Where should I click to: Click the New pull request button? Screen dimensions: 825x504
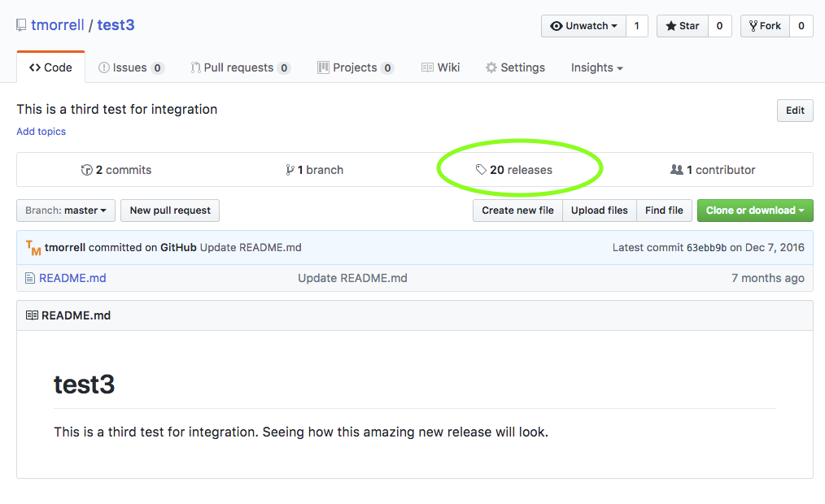pos(170,211)
